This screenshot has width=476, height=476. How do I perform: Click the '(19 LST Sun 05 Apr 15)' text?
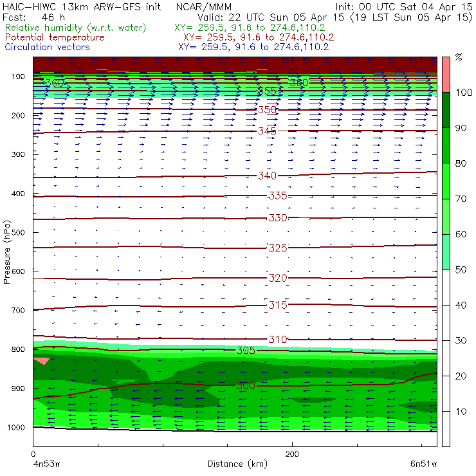(411, 17)
